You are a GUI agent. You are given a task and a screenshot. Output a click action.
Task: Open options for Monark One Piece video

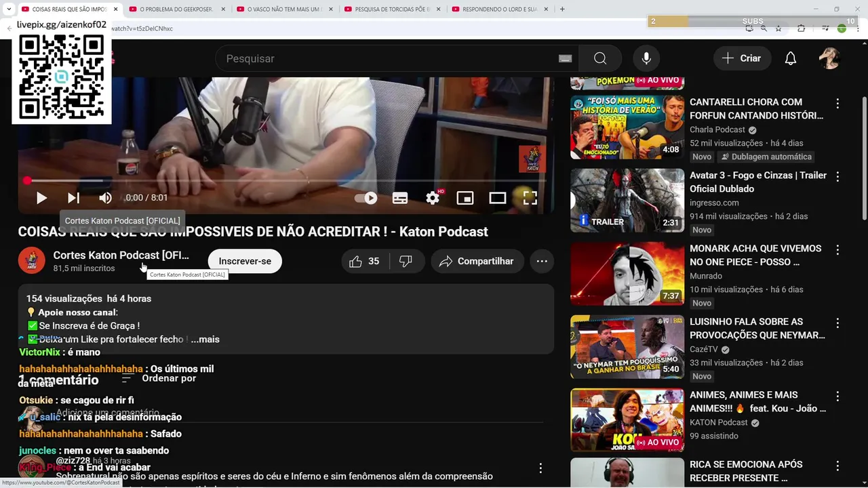pos(837,250)
